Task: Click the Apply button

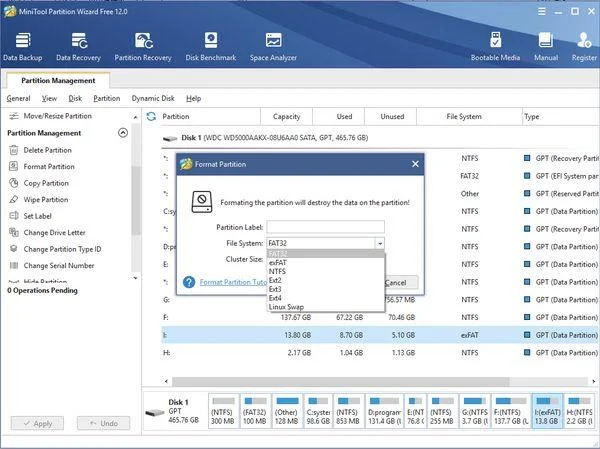Action: coord(38,423)
